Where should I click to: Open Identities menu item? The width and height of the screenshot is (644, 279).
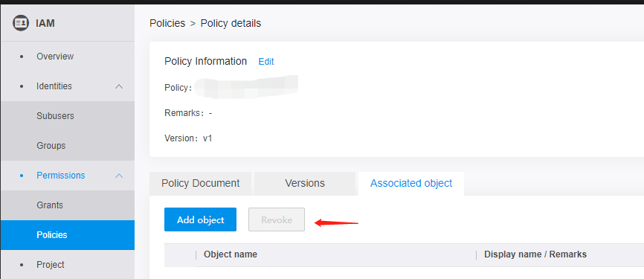click(54, 86)
